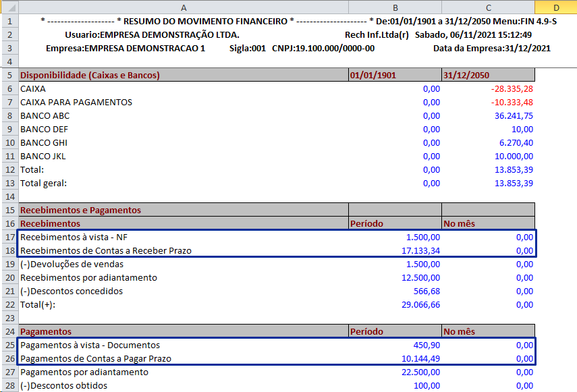Click the Recebimentos à vista - NF cell
Image resolution: width=577 pixels, height=392 pixels.
tap(75, 237)
